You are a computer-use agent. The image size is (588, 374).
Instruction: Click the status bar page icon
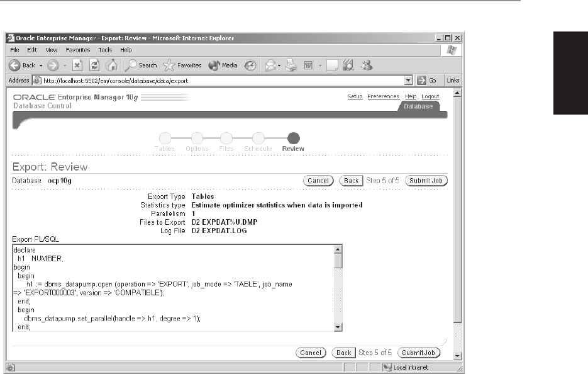(x=11, y=367)
